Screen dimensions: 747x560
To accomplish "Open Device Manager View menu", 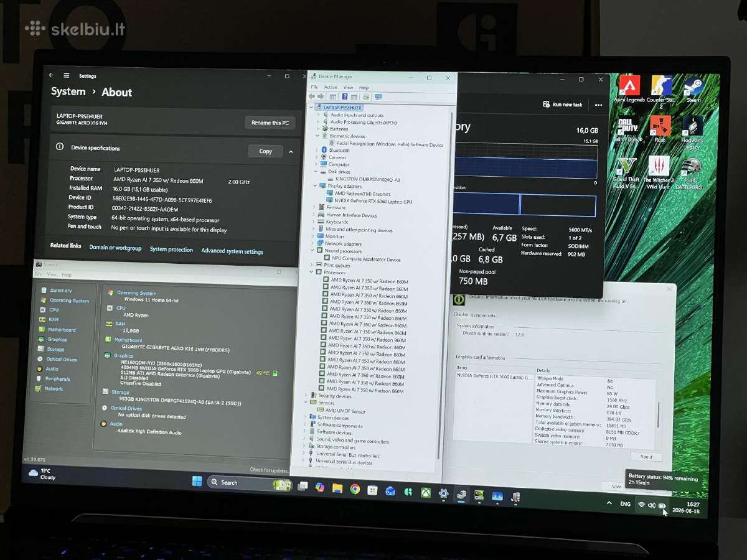I will (x=348, y=87).
